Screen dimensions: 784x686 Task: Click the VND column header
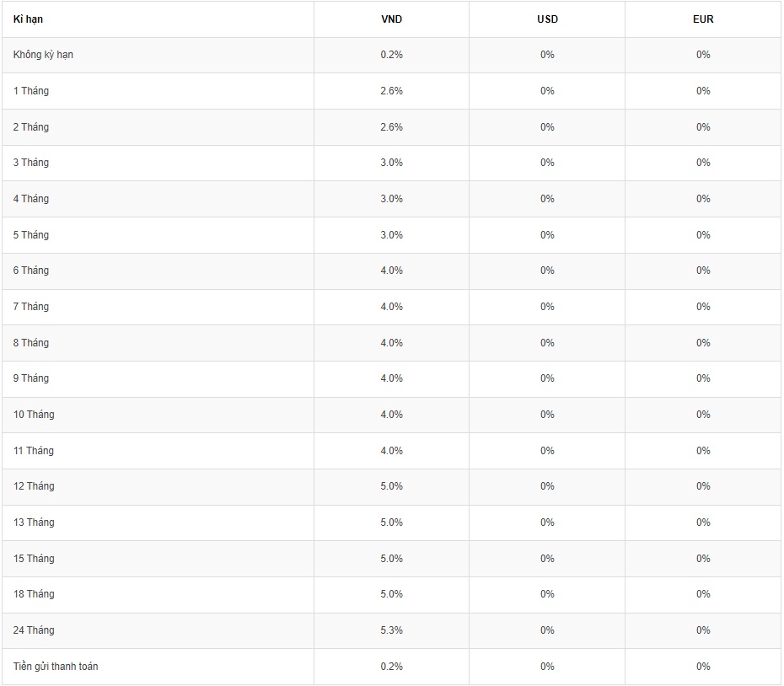[x=391, y=19]
